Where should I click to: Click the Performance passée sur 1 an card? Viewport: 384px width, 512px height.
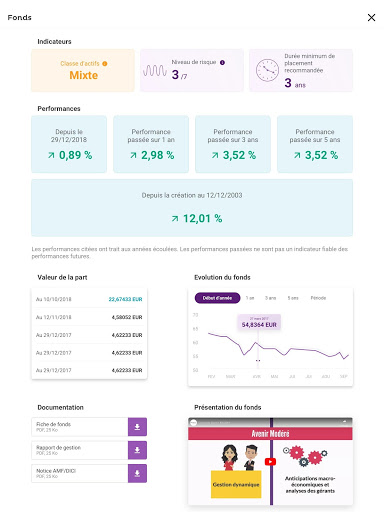click(151, 144)
